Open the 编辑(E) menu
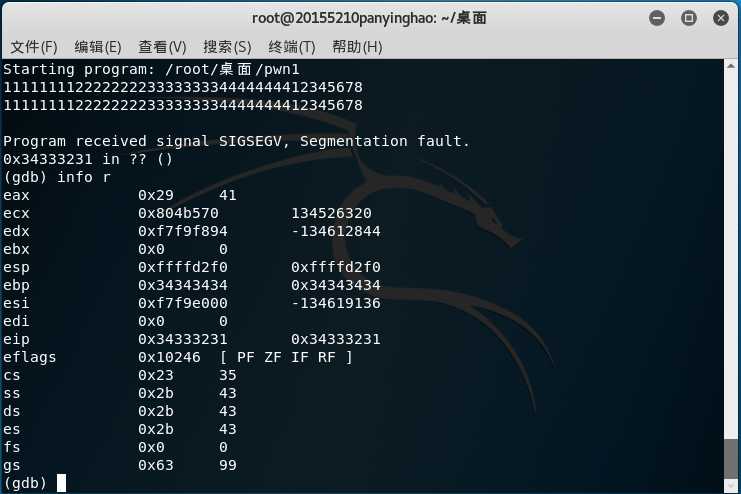This screenshot has height=494, width=741. (x=98, y=47)
